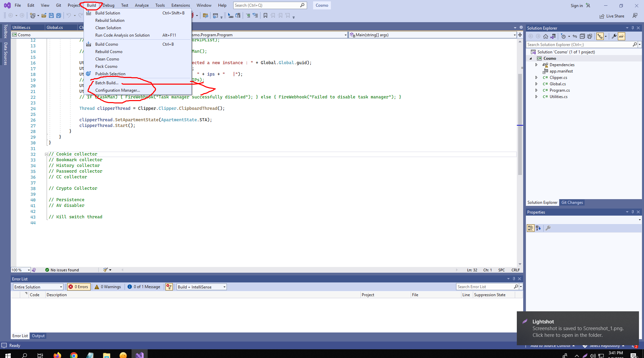
Task: Click the Properties Alphabetical sort icon
Action: [x=538, y=228]
